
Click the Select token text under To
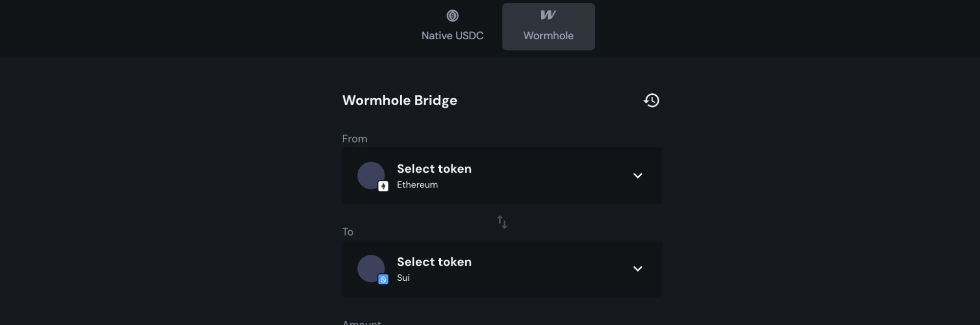coord(434,262)
